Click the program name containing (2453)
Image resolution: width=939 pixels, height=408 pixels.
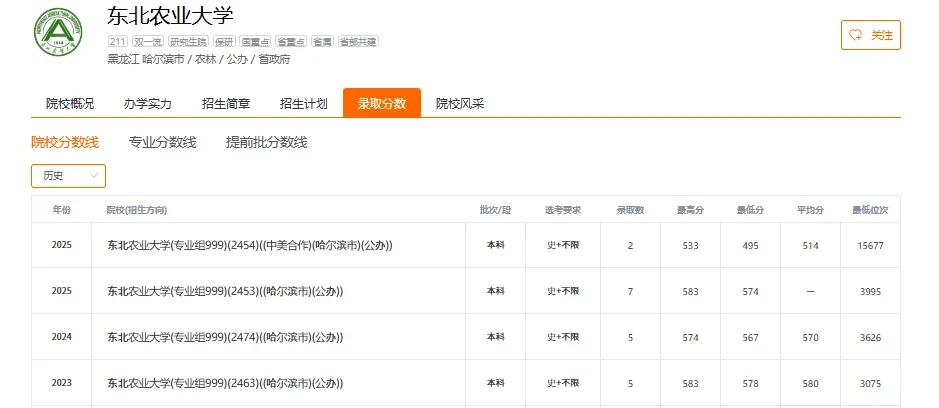click(225, 291)
